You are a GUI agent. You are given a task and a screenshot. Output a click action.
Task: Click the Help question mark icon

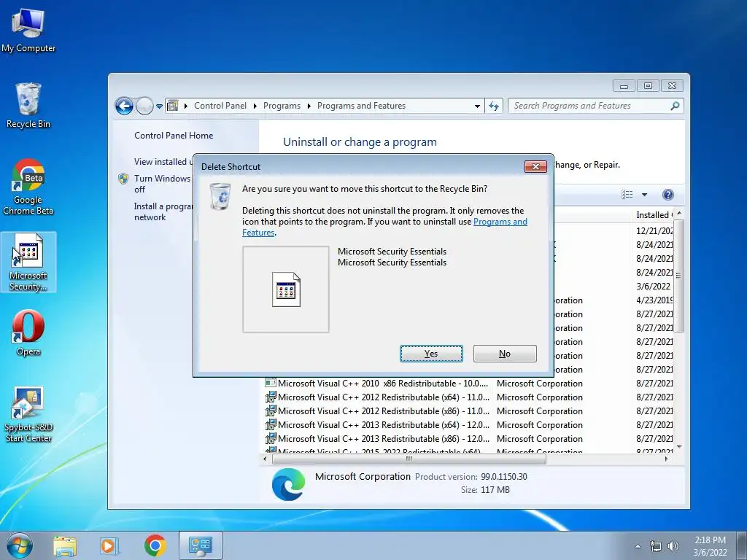(x=668, y=194)
